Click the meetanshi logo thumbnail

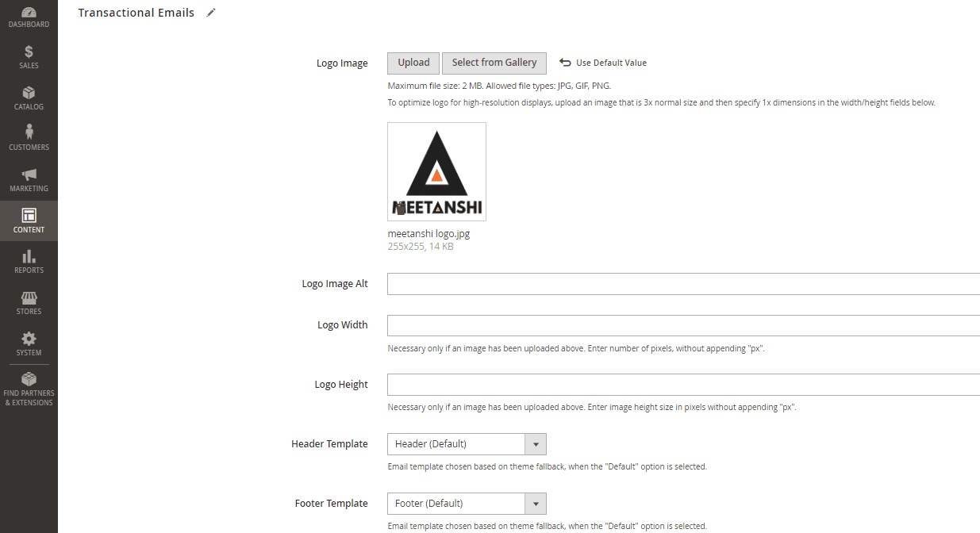(x=436, y=171)
